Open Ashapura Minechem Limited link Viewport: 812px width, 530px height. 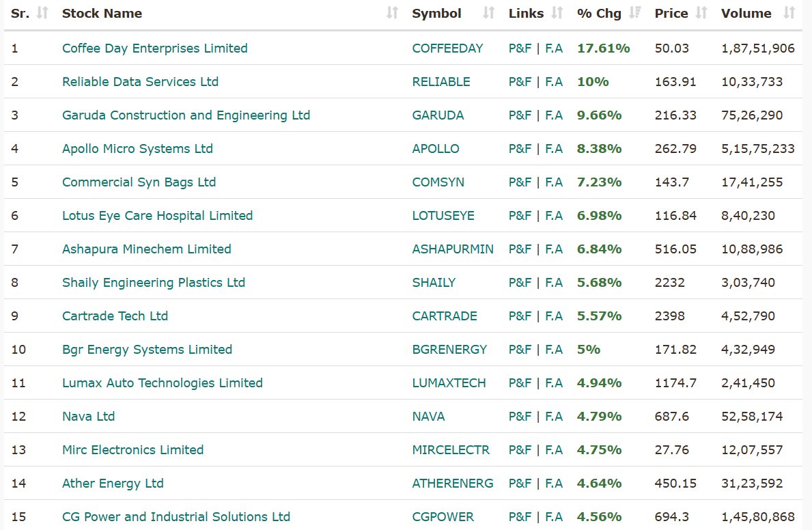[147, 249]
